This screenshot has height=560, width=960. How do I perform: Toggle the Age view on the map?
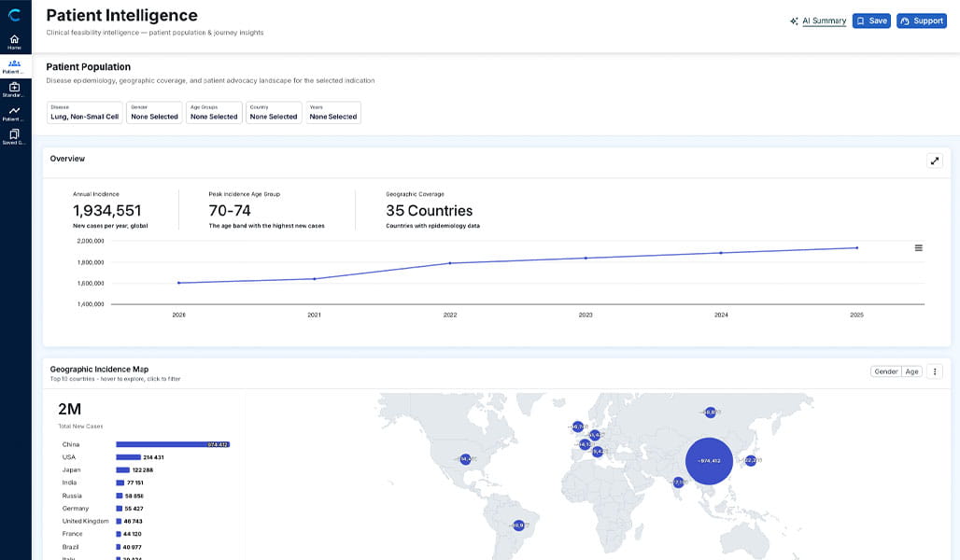(911, 371)
